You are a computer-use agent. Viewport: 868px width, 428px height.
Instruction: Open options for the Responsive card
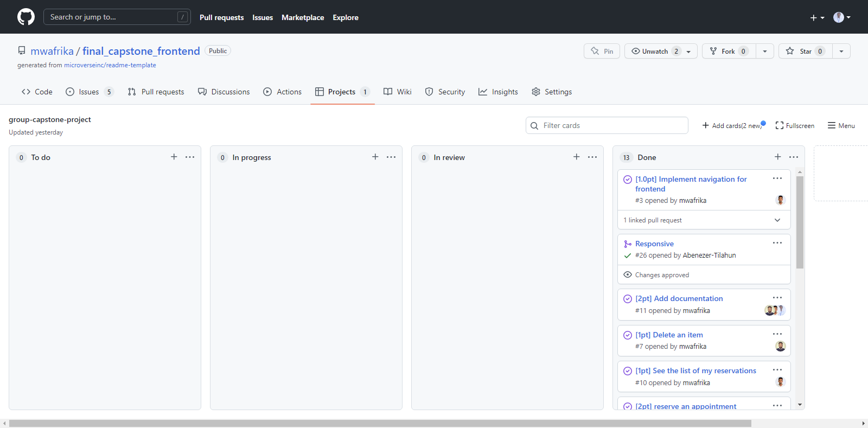click(777, 242)
